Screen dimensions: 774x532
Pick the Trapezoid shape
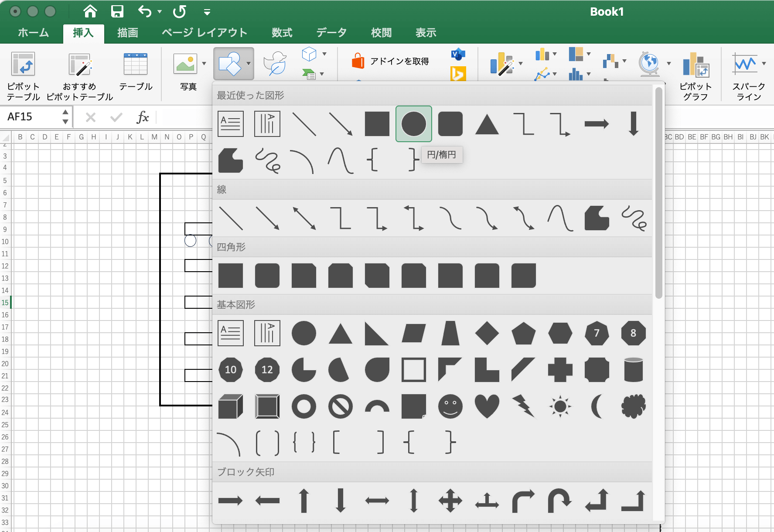[450, 333]
